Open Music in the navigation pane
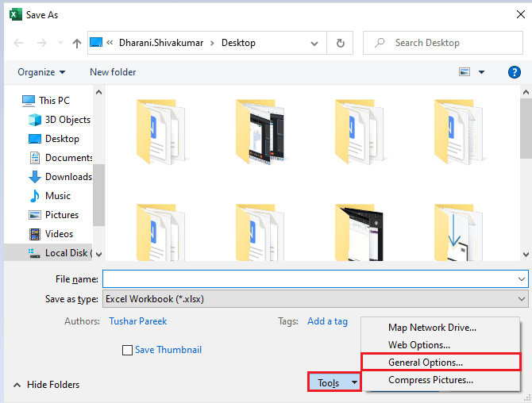This screenshot has width=532, height=403. [x=49, y=196]
